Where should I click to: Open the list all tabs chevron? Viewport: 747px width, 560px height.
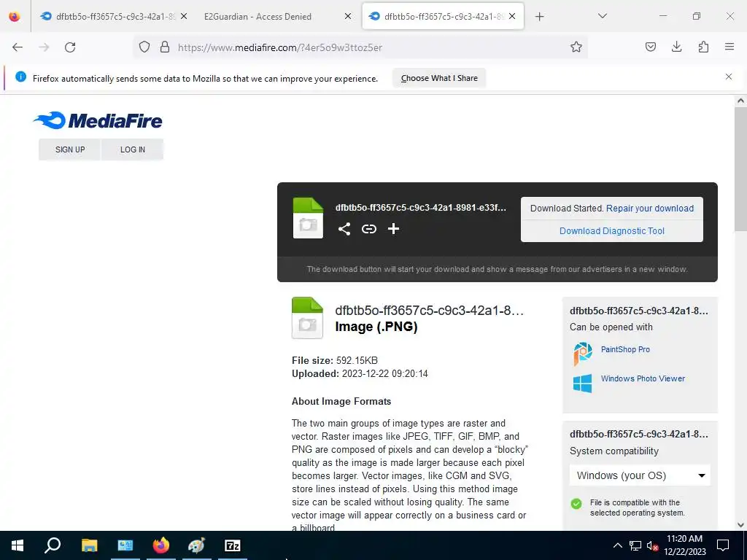click(602, 16)
